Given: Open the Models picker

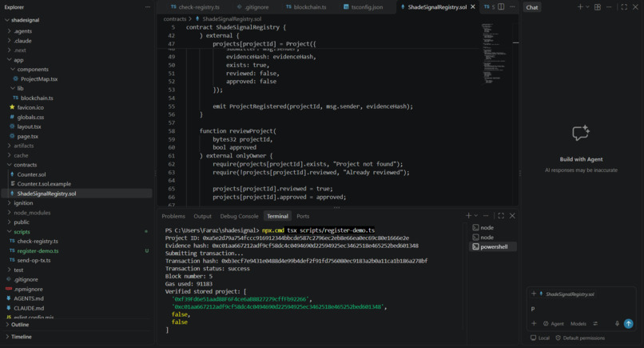Looking at the screenshot, I should click(578, 324).
